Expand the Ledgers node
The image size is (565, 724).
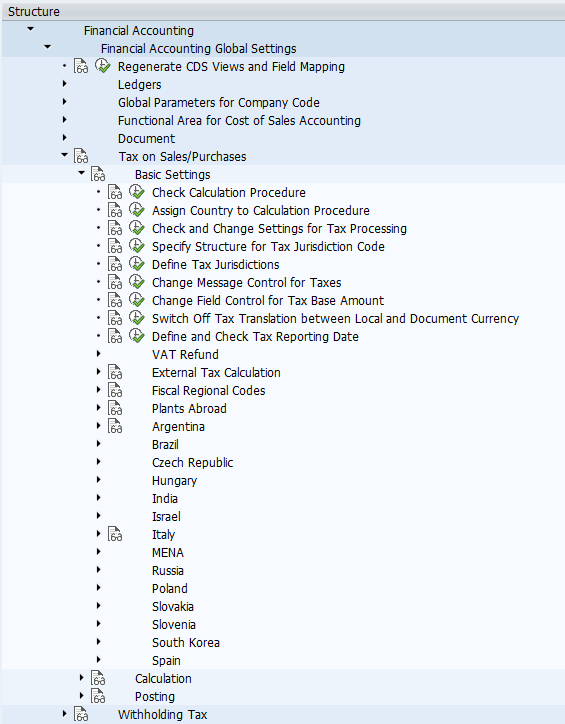click(x=65, y=84)
